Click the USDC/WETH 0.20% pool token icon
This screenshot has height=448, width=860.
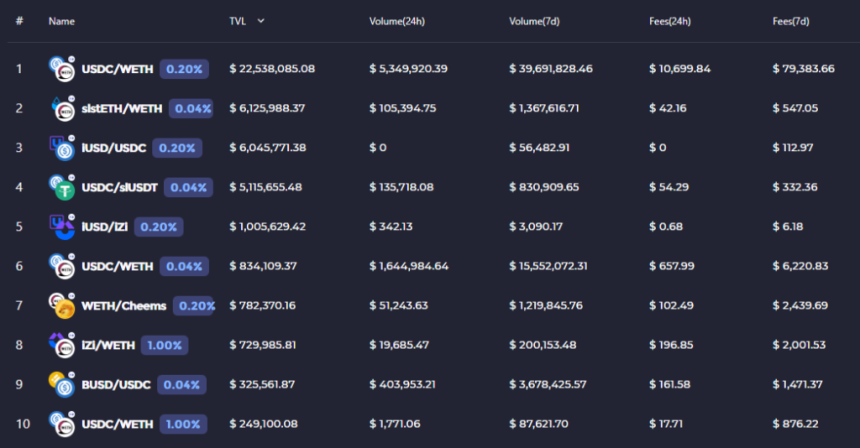click(x=62, y=69)
